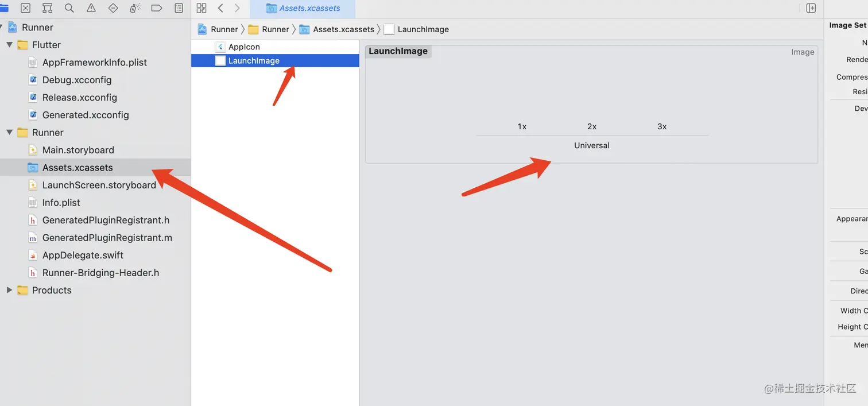Click the Runner project icon in the breadcrumb
Screen dimensions: 868x406
click(202, 29)
